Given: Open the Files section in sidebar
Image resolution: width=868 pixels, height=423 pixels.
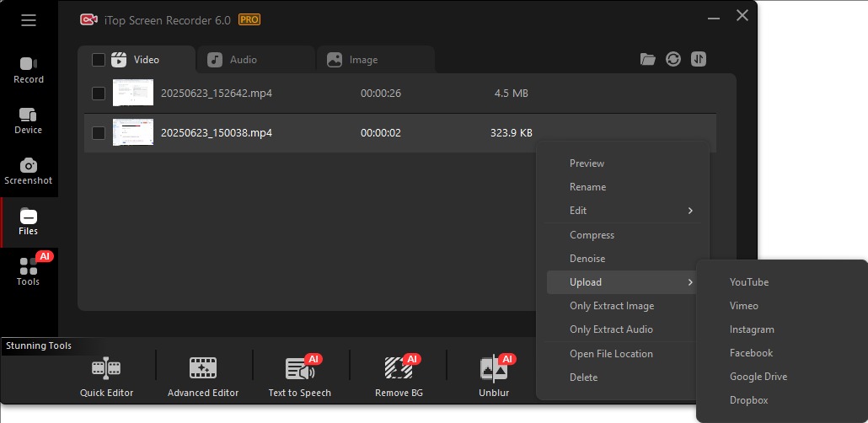Looking at the screenshot, I should [x=29, y=222].
